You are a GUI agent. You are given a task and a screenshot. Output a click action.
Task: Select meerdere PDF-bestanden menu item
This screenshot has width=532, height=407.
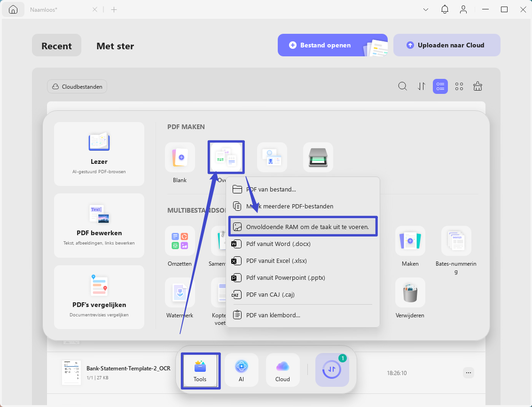[303, 206]
